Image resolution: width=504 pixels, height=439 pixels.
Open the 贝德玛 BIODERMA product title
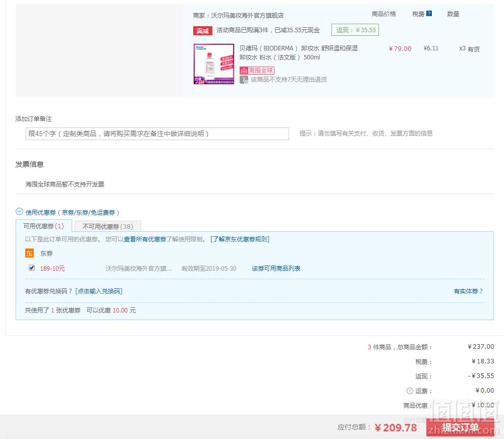(298, 52)
